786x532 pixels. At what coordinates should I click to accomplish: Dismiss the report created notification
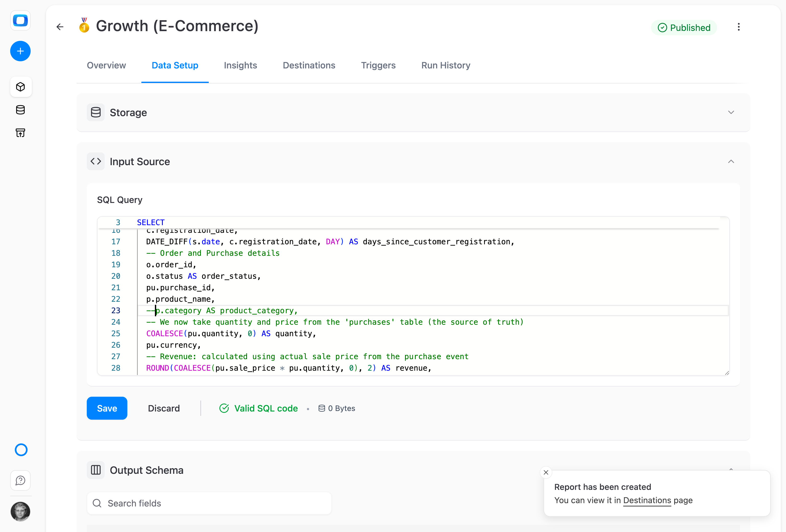tap(546, 473)
